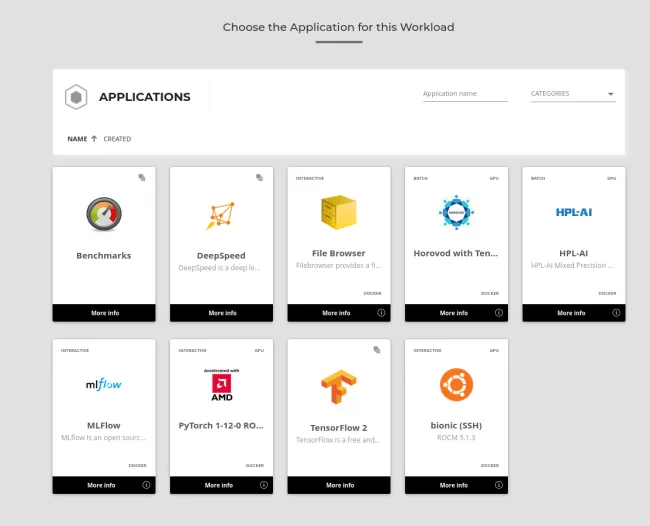This screenshot has width=650, height=526.
Task: Choose the HPL-AI logo
Action: click(574, 212)
